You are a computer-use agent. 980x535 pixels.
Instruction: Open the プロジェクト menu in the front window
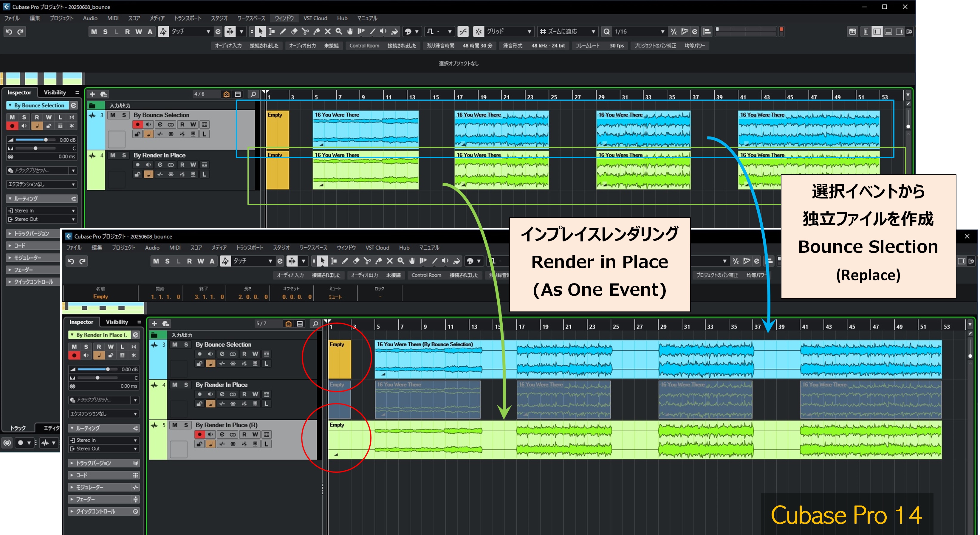(x=124, y=248)
